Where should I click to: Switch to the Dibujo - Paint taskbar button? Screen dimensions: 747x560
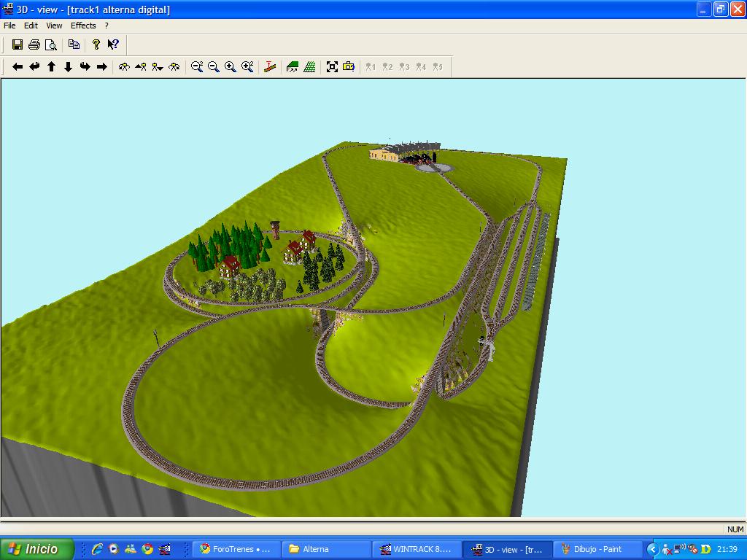(x=597, y=549)
